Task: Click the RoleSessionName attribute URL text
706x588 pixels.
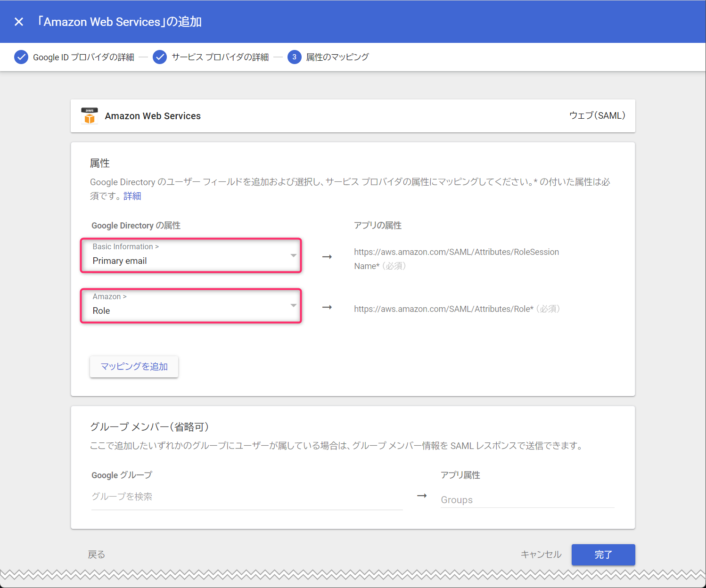Action: [456, 259]
